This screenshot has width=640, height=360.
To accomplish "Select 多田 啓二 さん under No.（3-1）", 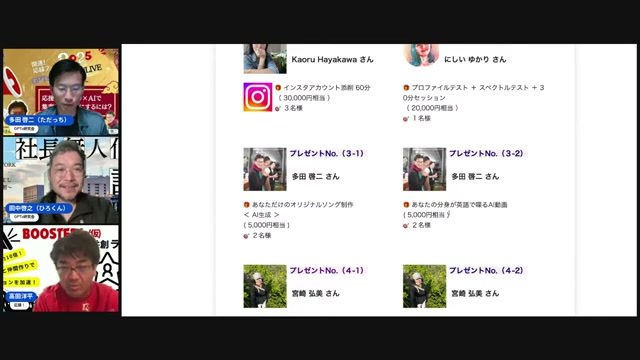I will point(316,177).
